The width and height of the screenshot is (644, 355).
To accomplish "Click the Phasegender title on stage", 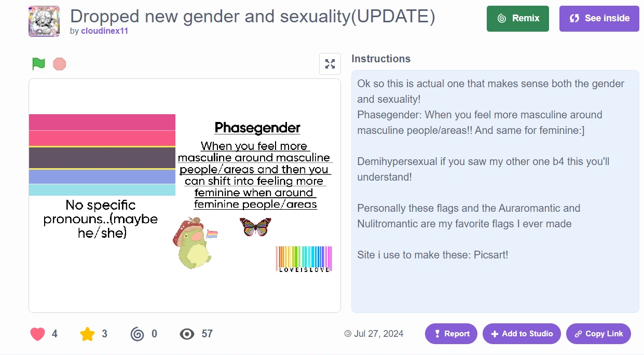I will [257, 128].
